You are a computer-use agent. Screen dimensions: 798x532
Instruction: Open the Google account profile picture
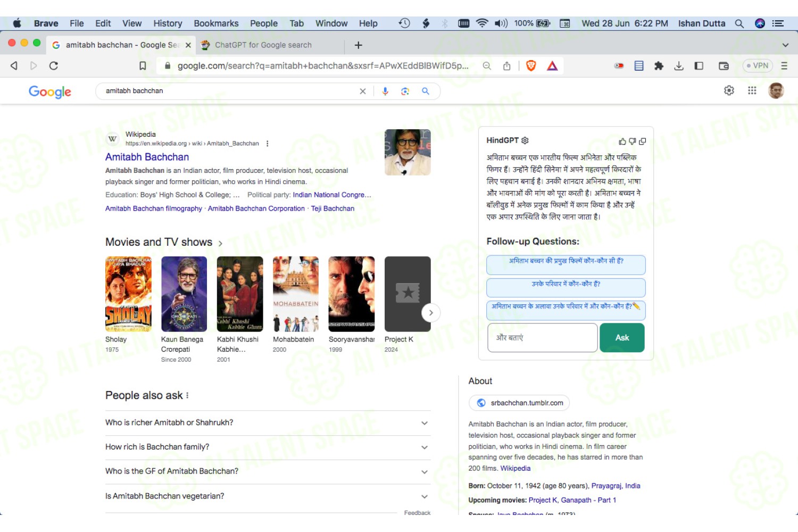click(x=776, y=90)
